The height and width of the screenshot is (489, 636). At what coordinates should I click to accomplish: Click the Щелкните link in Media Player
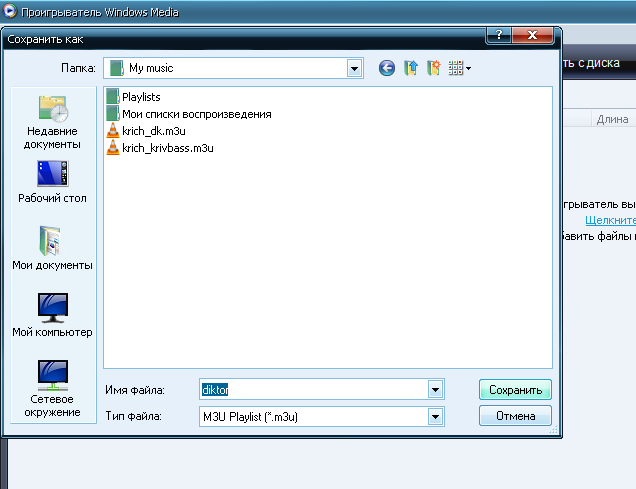(610, 220)
